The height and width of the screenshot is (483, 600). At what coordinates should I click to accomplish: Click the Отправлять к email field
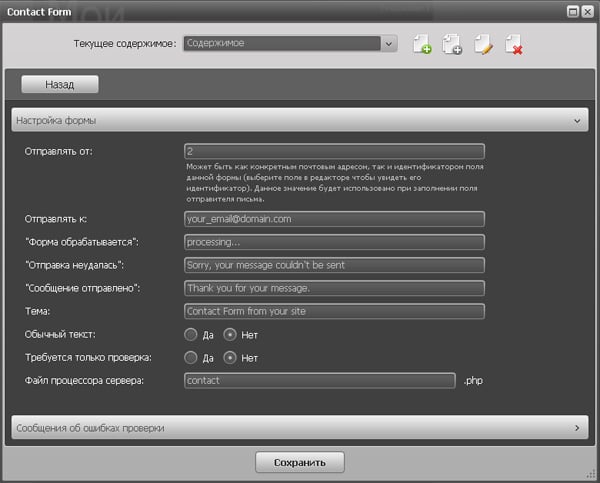(x=334, y=219)
